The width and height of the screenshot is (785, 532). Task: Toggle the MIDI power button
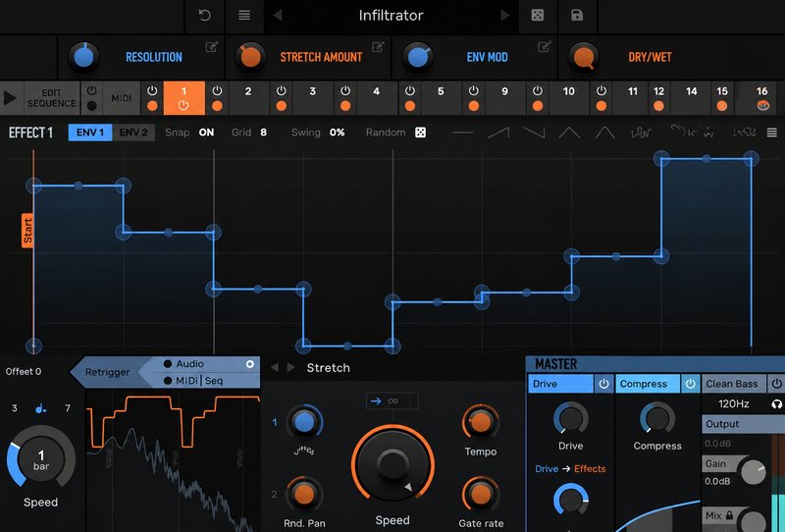pyautogui.click(x=91, y=90)
